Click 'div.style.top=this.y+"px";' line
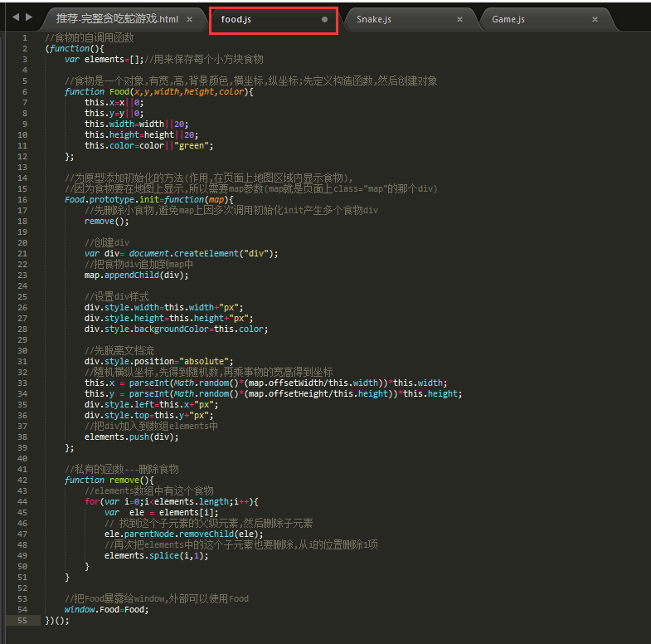The height and width of the screenshot is (644, 651). coord(149,416)
